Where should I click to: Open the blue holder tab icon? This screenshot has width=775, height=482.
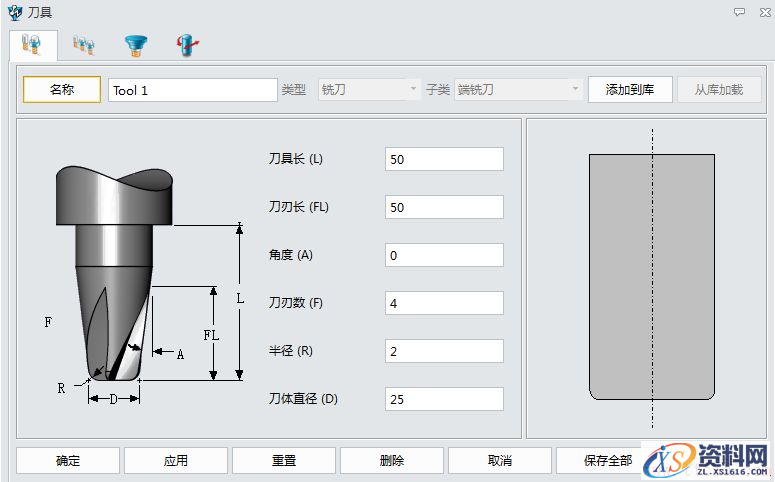(136, 45)
